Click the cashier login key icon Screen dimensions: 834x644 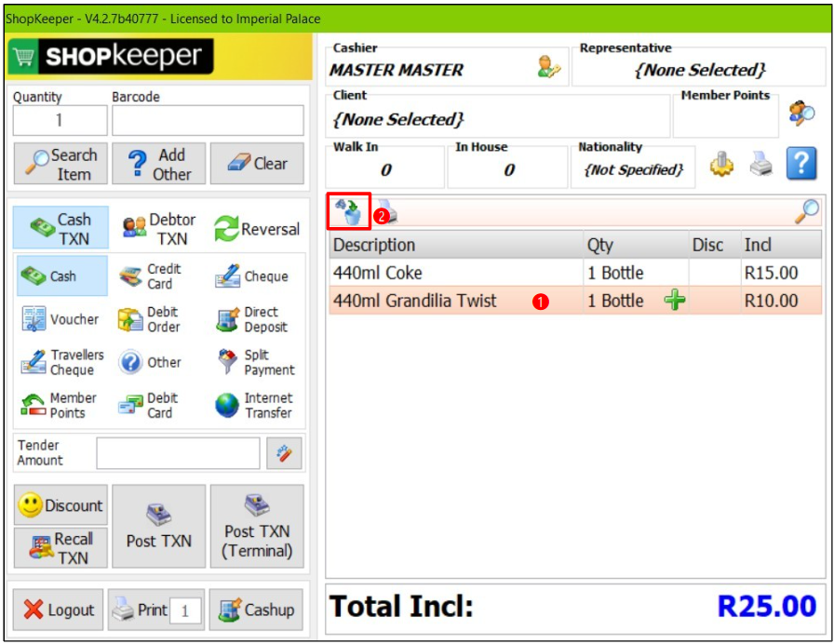pyautogui.click(x=549, y=67)
